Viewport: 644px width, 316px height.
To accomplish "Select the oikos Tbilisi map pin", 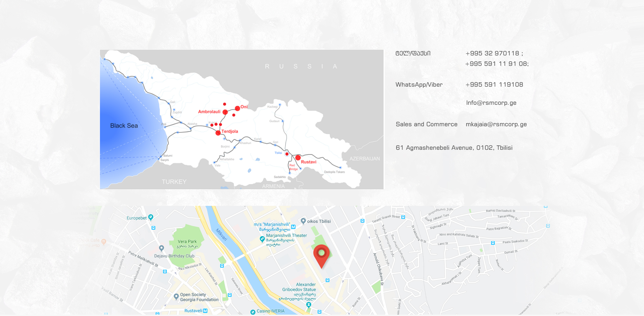I will 303,221.
